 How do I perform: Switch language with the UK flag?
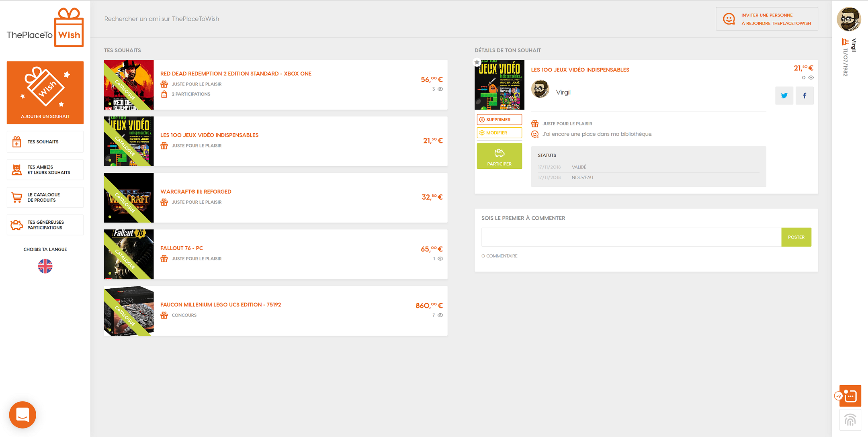click(x=45, y=266)
